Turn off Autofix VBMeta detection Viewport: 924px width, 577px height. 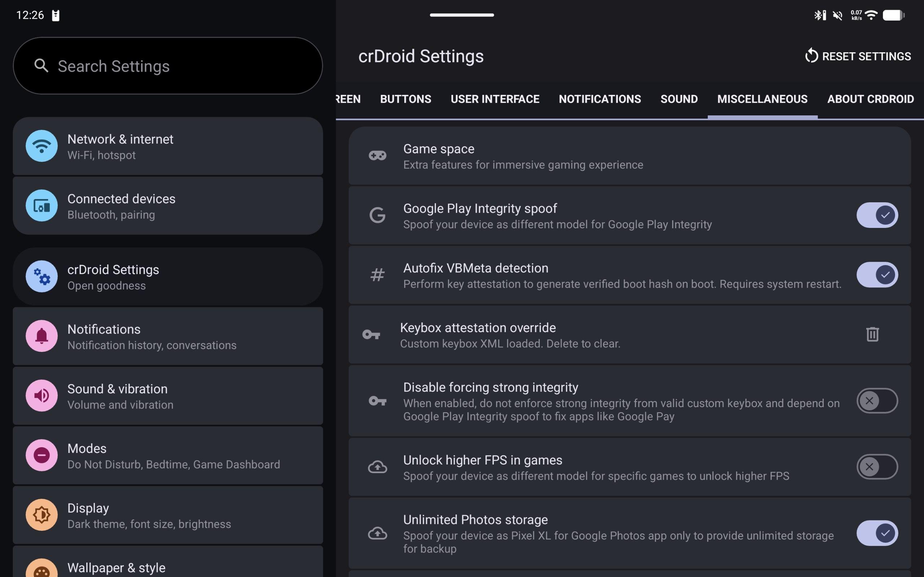click(x=877, y=275)
